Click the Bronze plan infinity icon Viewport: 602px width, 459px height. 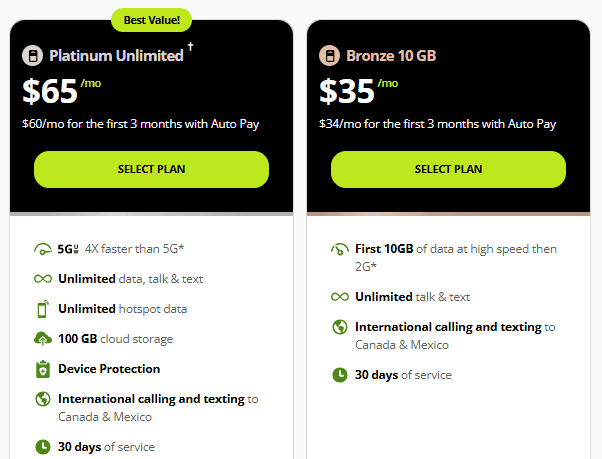(339, 297)
